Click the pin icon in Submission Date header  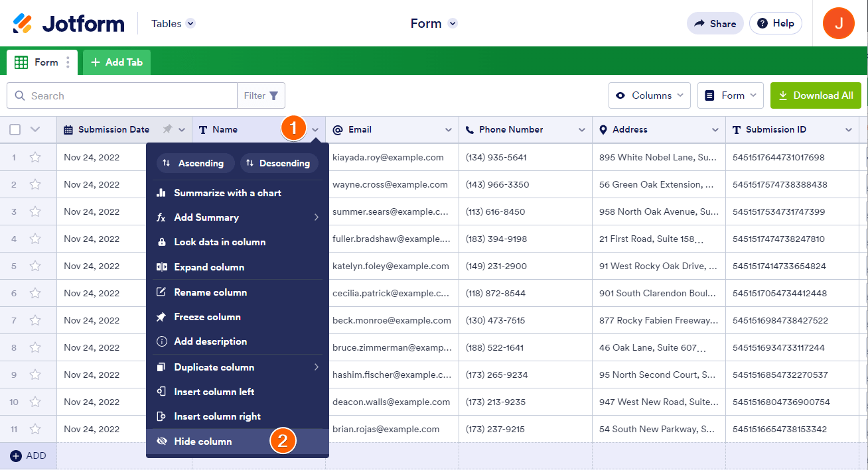(167, 129)
